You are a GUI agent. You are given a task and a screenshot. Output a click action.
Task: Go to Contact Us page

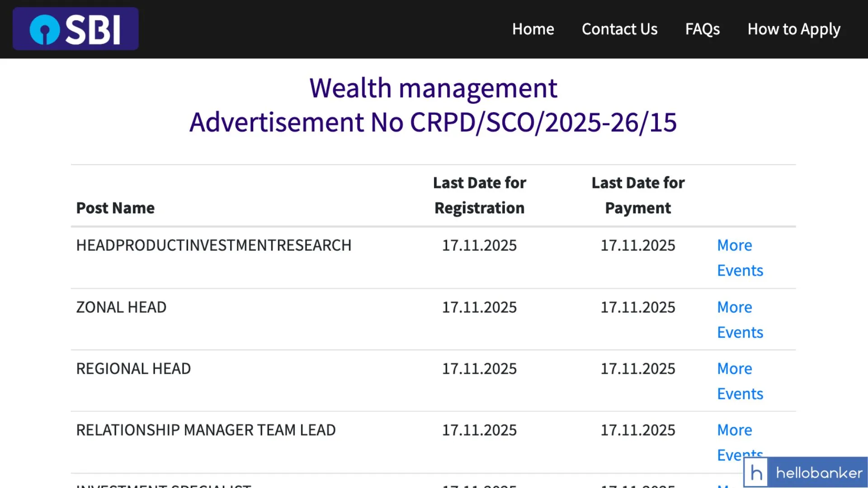click(x=619, y=29)
